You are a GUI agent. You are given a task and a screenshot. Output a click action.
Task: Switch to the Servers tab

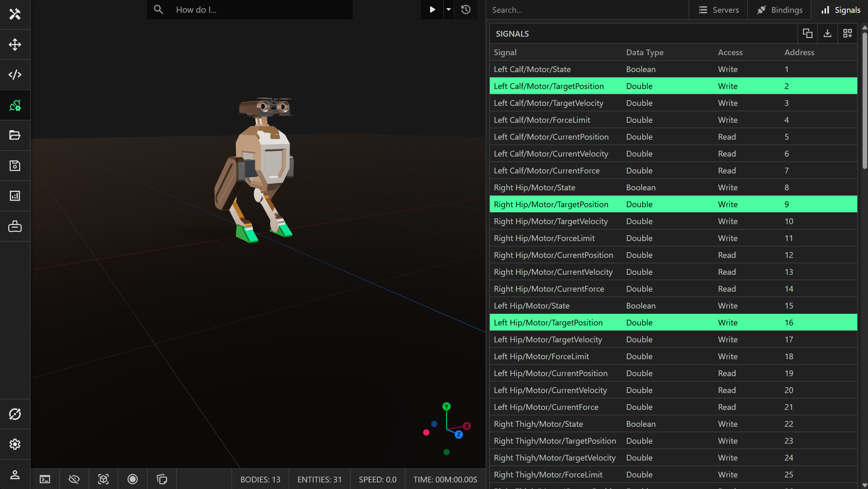click(x=718, y=10)
